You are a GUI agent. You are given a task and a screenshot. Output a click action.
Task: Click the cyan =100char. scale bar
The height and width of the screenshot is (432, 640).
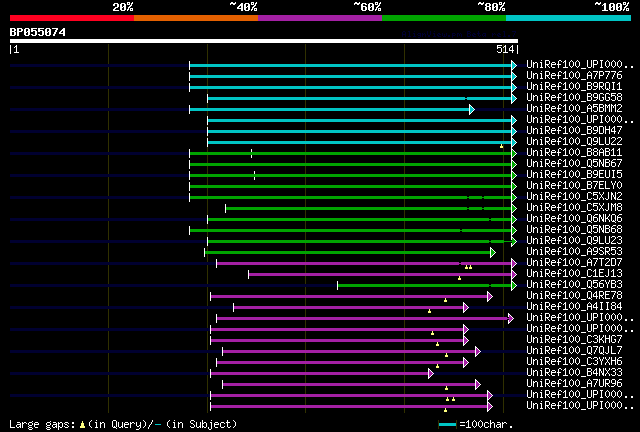(x=447, y=425)
